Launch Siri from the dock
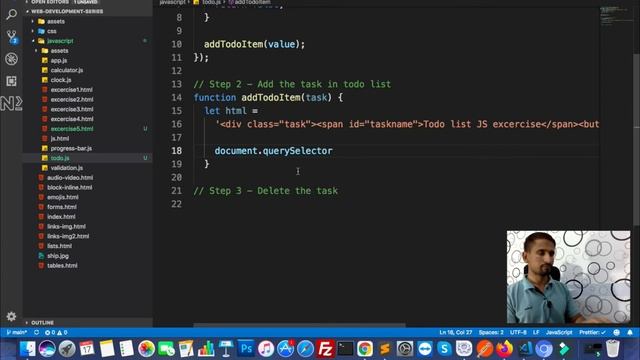Image resolution: width=640 pixels, height=360 pixels. pos(47,349)
